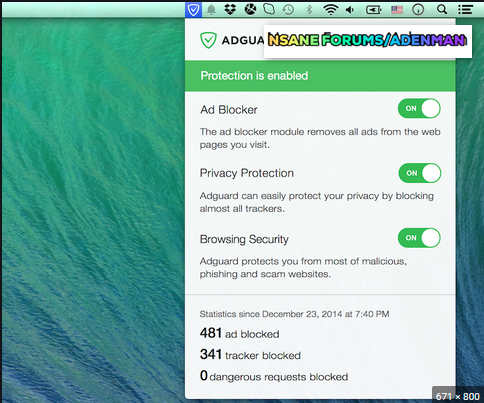Click the Protection is enabled banner
Viewport: 484px width, 403px height.
(x=320, y=76)
